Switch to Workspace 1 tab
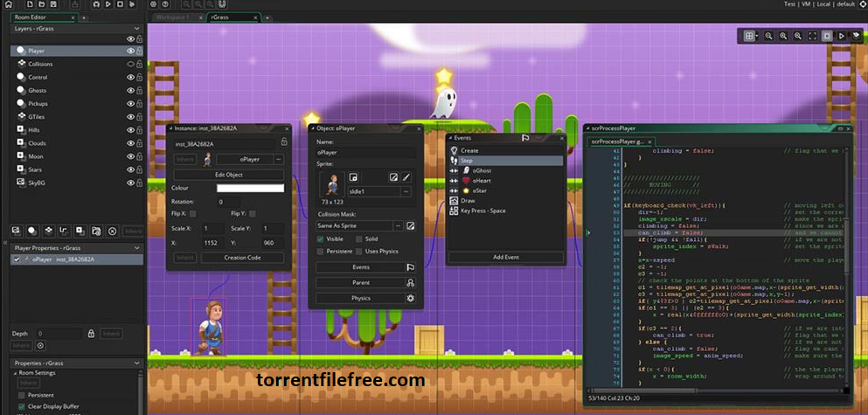 pyautogui.click(x=172, y=17)
